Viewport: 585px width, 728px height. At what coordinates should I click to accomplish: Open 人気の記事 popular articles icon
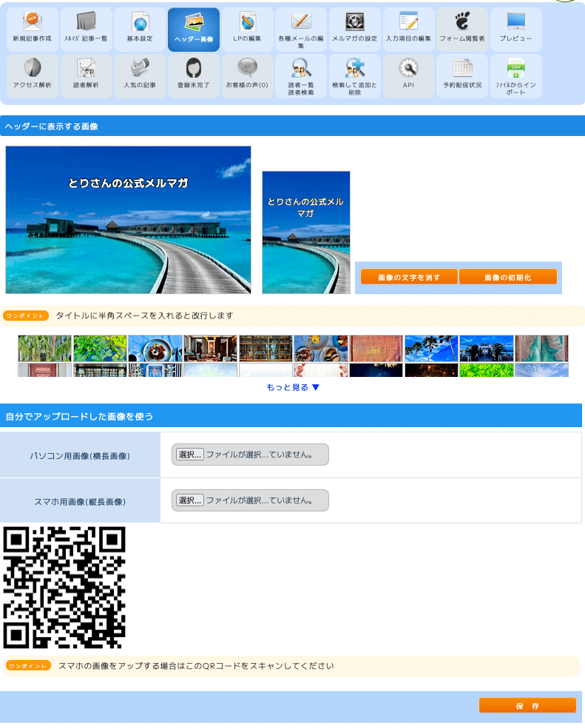140,76
